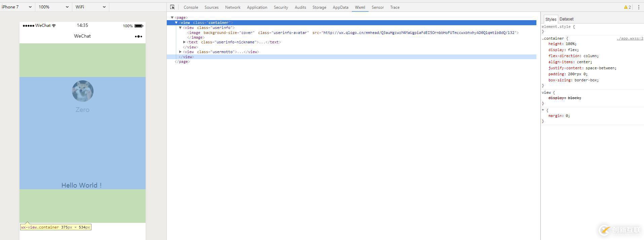The image size is (644, 240).
Task: Select the Styles panel tab
Action: click(551, 19)
